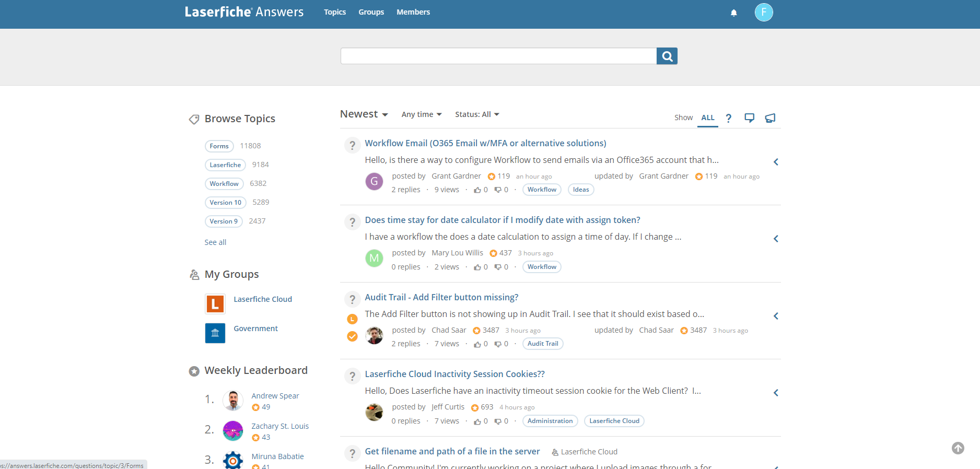Select the Workflow topic tag in sidebar
The image size is (980, 469).
(x=224, y=184)
